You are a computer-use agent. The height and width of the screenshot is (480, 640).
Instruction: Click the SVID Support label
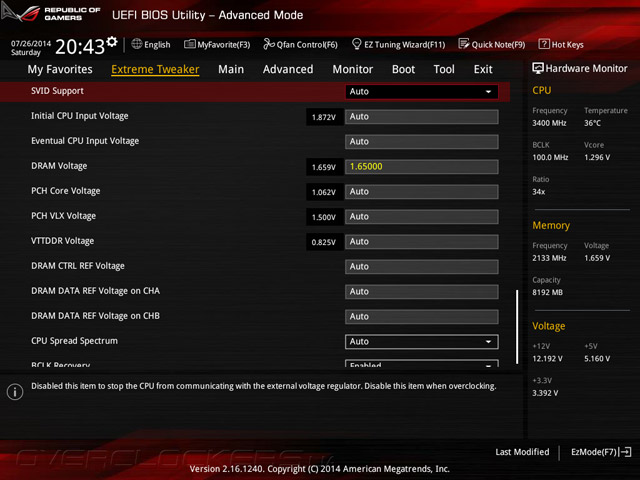57,91
